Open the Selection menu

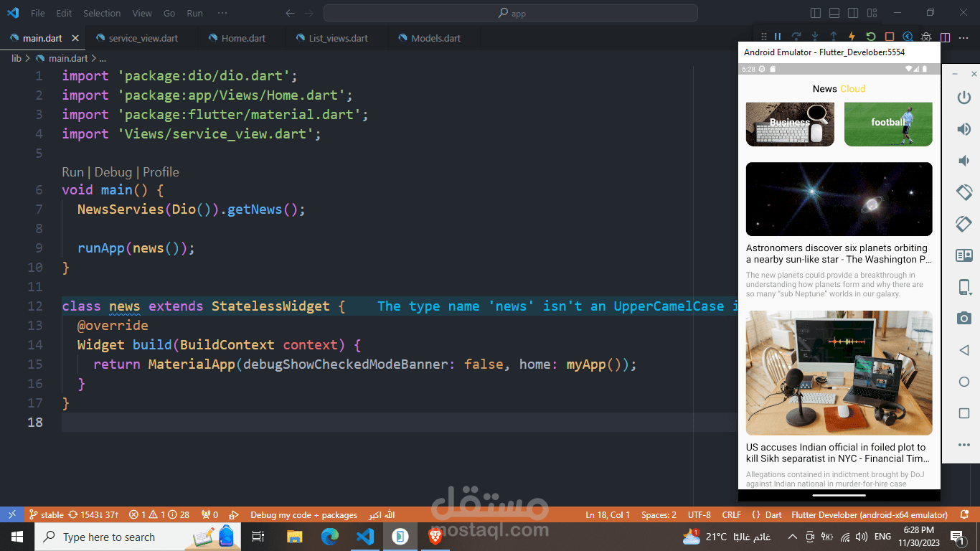pyautogui.click(x=102, y=13)
